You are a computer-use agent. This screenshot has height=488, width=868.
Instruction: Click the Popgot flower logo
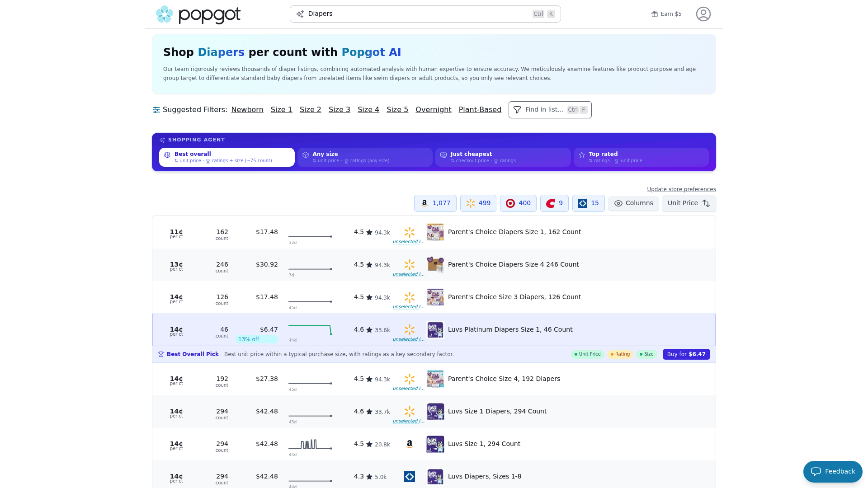pos(165,14)
